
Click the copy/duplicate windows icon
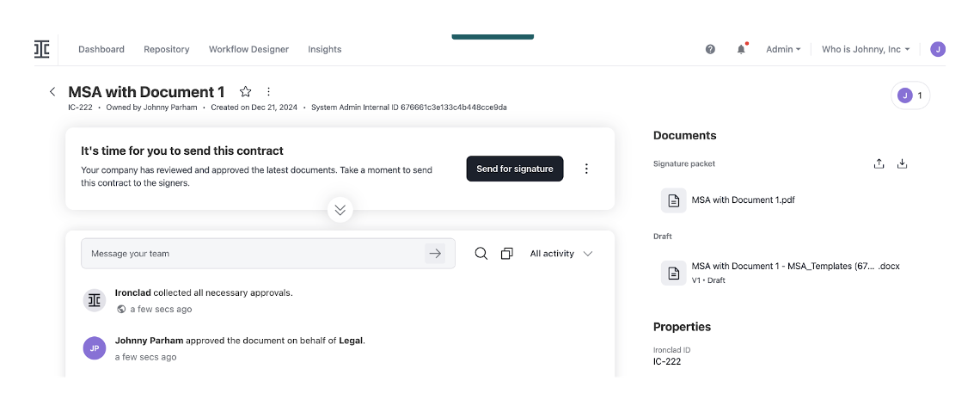(x=507, y=253)
